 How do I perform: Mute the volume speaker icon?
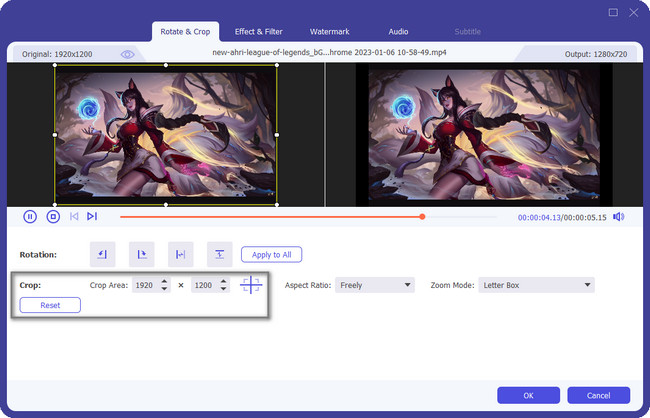(x=618, y=217)
